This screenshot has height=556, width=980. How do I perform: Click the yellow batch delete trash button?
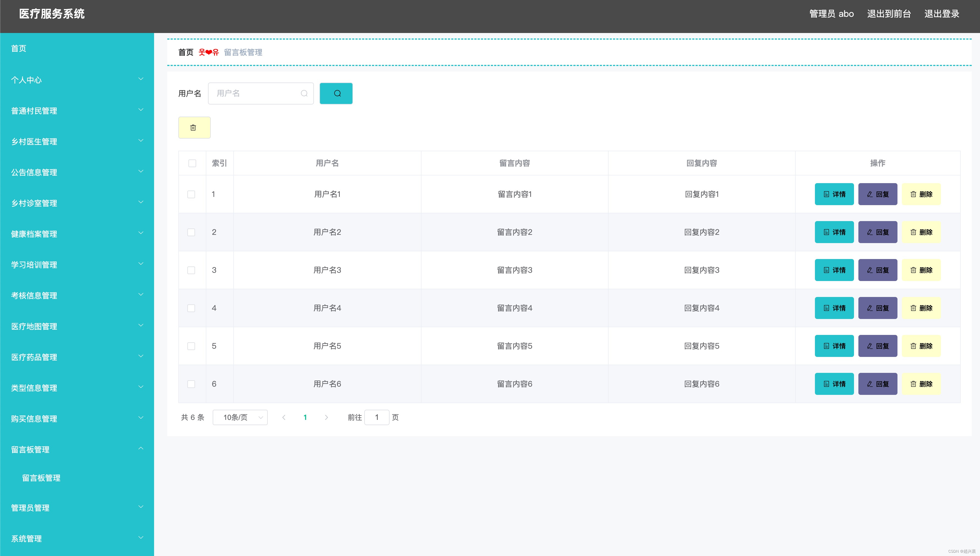click(x=194, y=128)
